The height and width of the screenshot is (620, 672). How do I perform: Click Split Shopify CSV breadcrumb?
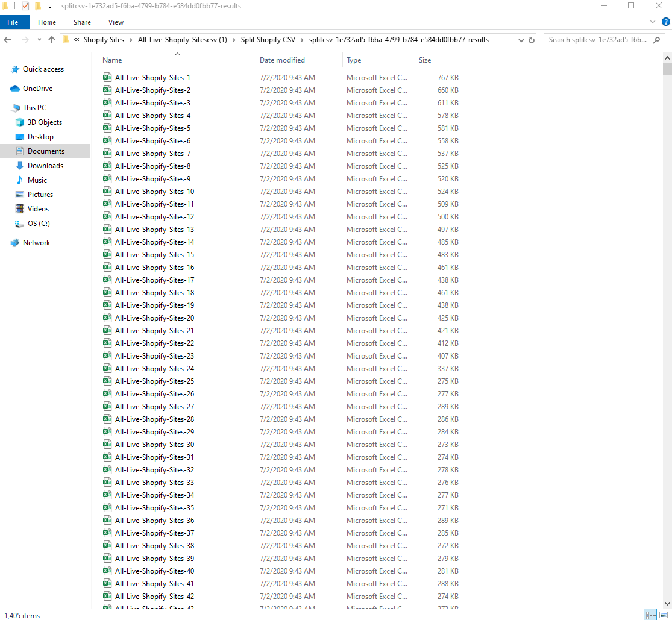268,40
